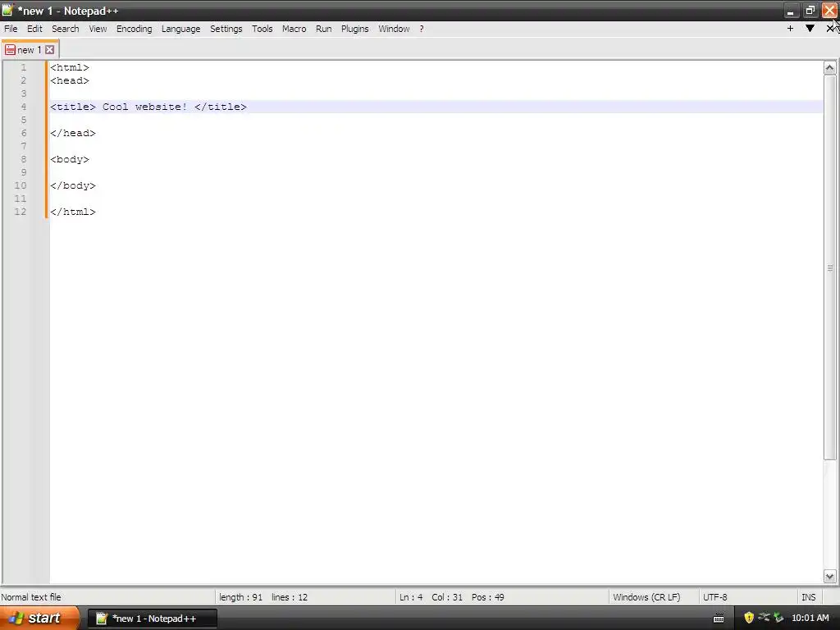Screen dimensions: 840x630
Task: Click the </head> closing tag text
Action: click(73, 133)
